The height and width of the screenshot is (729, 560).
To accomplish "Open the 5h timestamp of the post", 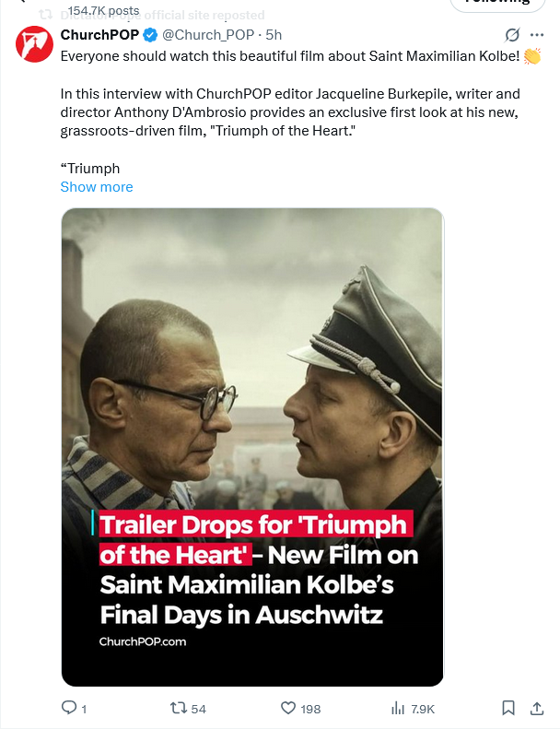I will (x=274, y=35).
